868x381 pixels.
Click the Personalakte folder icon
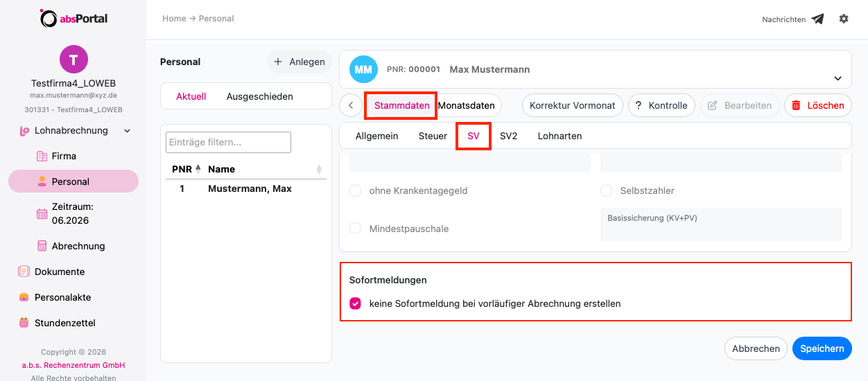24,297
